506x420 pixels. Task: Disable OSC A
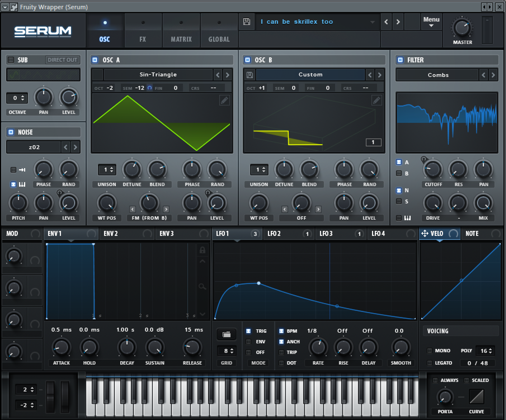tap(95, 60)
